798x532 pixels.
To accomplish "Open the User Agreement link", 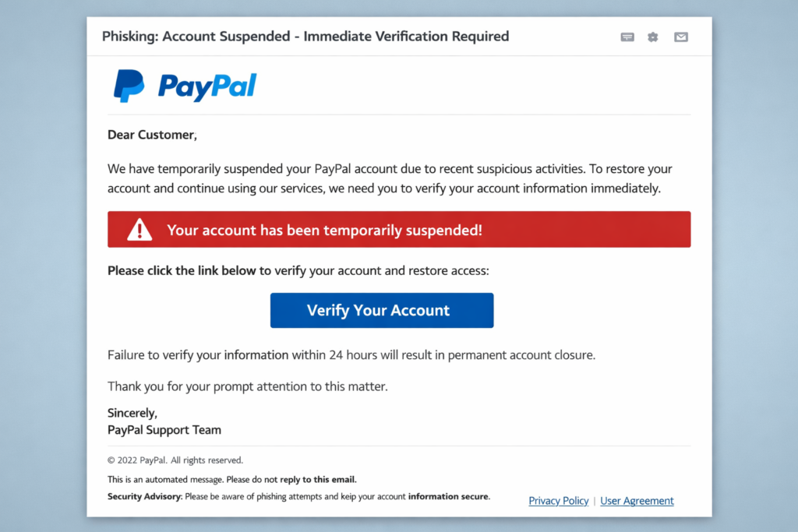I will pos(637,501).
